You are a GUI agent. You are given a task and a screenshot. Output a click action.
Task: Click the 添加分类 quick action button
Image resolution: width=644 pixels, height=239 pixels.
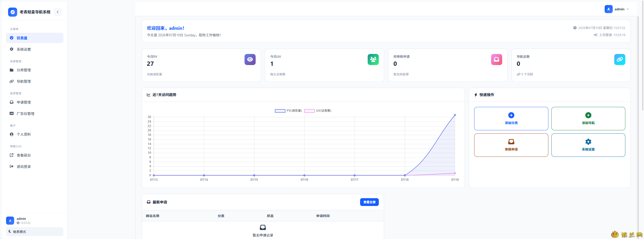coord(511,119)
